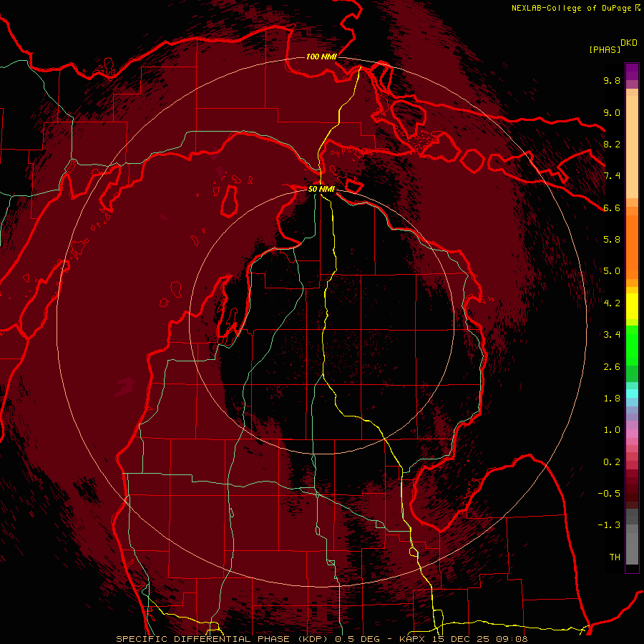Screen dimensions: 644x644
Task: Click the DKD units label above color bar
Action: (629, 43)
